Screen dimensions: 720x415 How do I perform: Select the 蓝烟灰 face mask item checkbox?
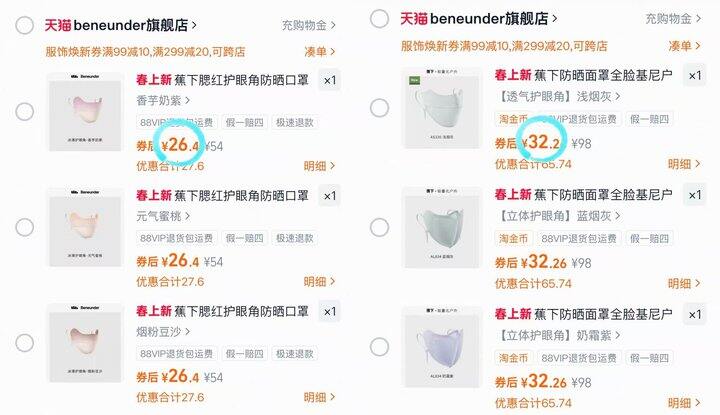pyautogui.click(x=380, y=227)
